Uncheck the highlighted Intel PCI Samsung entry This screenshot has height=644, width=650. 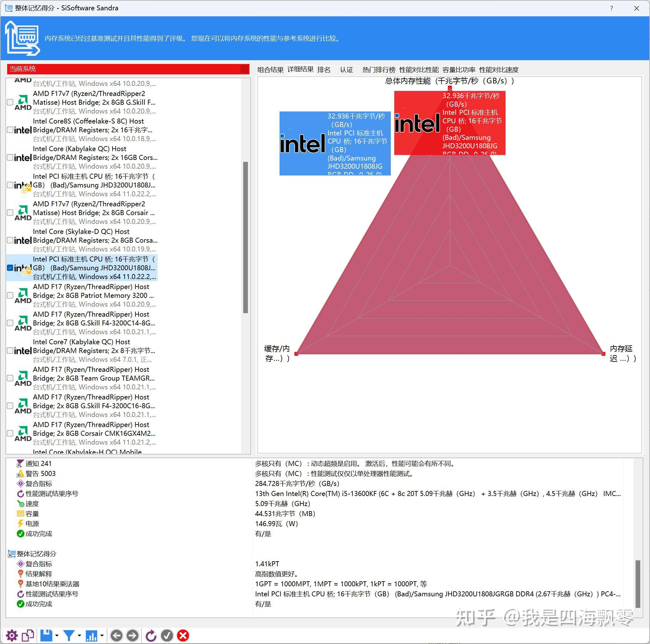coord(10,268)
